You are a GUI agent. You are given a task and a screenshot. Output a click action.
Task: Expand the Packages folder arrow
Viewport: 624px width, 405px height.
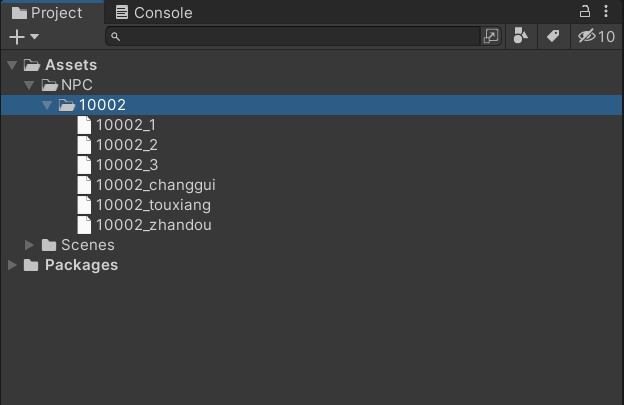click(12, 265)
